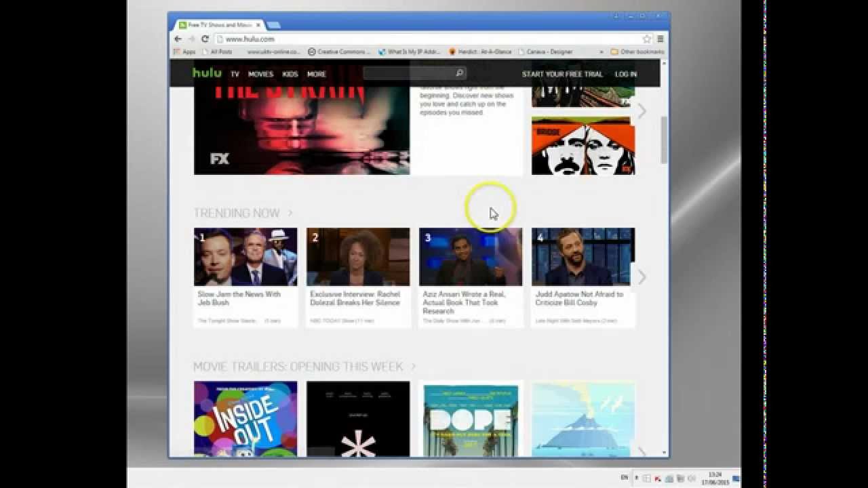Image resolution: width=868 pixels, height=488 pixels.
Task: Reload the Hulu page
Action: pyautogui.click(x=205, y=39)
